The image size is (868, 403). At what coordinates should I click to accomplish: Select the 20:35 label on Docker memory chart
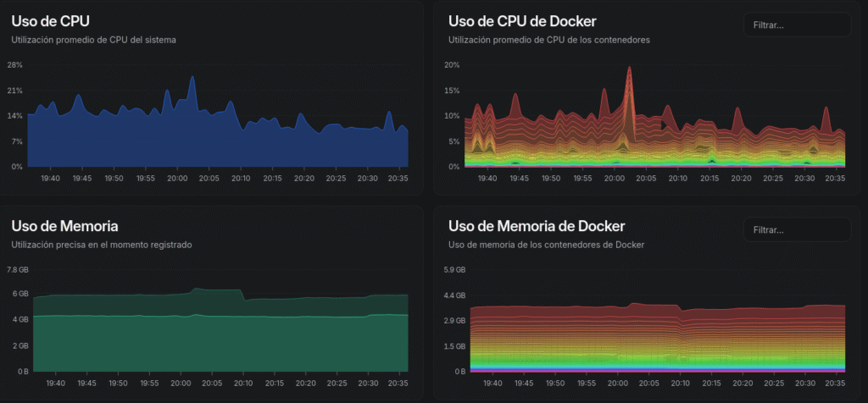835,384
